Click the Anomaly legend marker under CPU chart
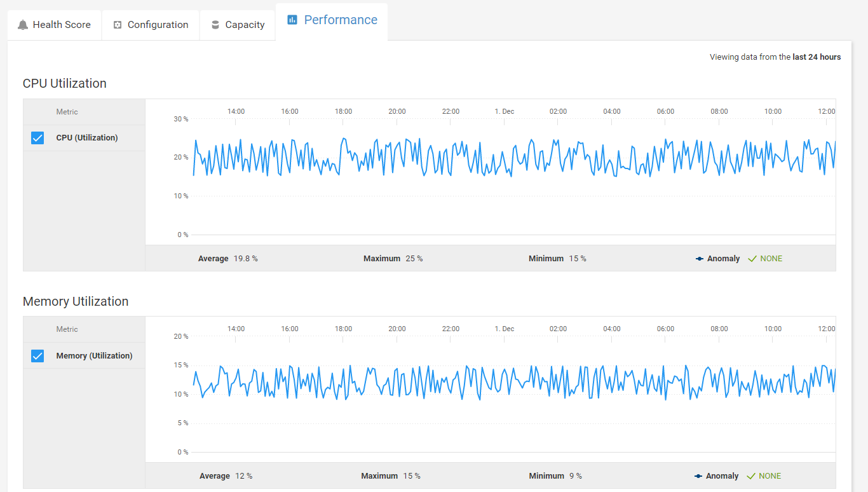This screenshot has width=868, height=492. (x=700, y=259)
